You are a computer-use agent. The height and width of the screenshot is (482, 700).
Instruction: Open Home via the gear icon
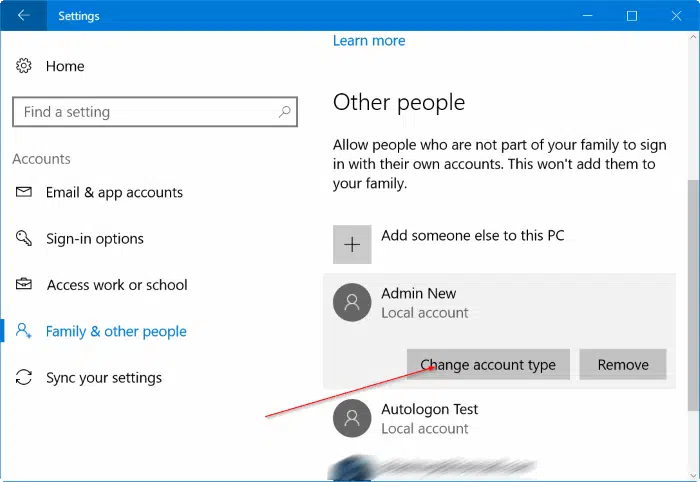pos(24,66)
